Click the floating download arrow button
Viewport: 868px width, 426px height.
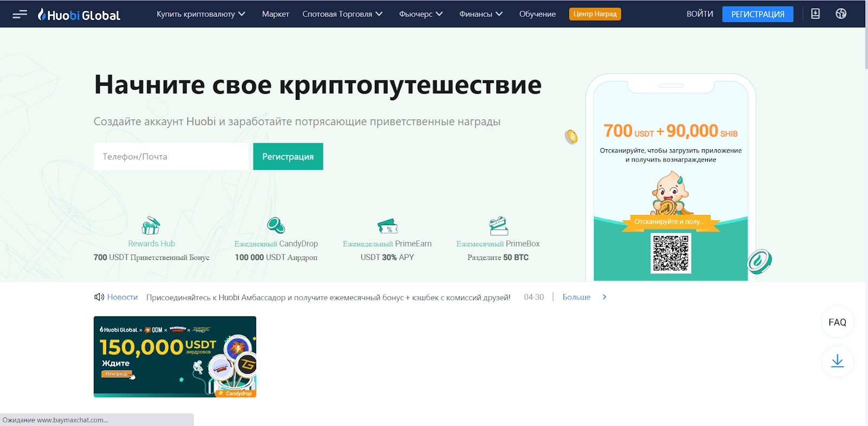pyautogui.click(x=838, y=361)
